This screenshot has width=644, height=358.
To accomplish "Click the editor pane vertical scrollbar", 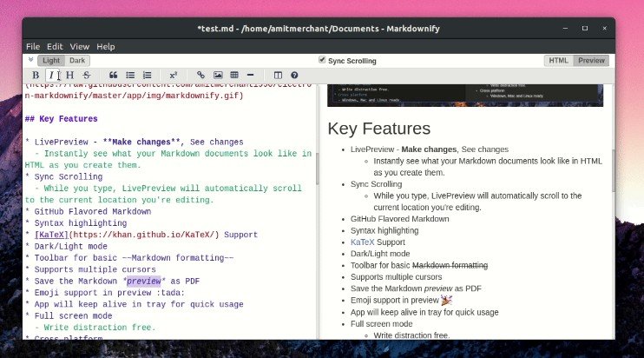I will 317,170.
